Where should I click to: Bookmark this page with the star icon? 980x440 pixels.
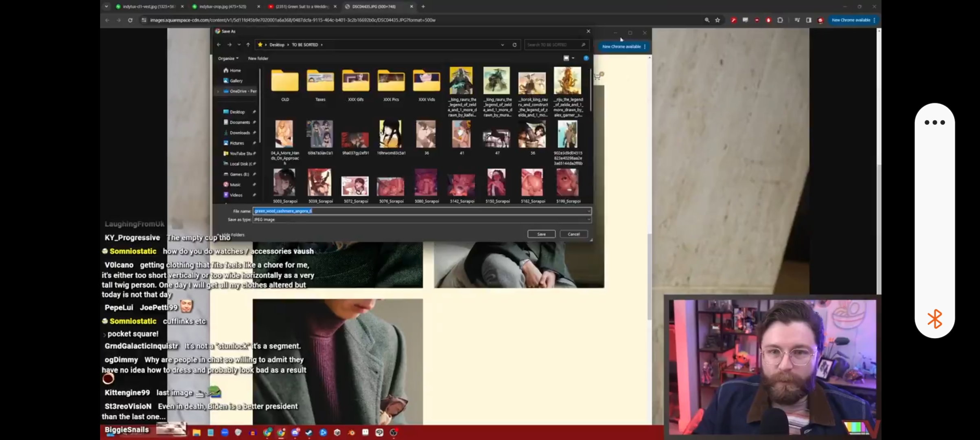(x=717, y=20)
